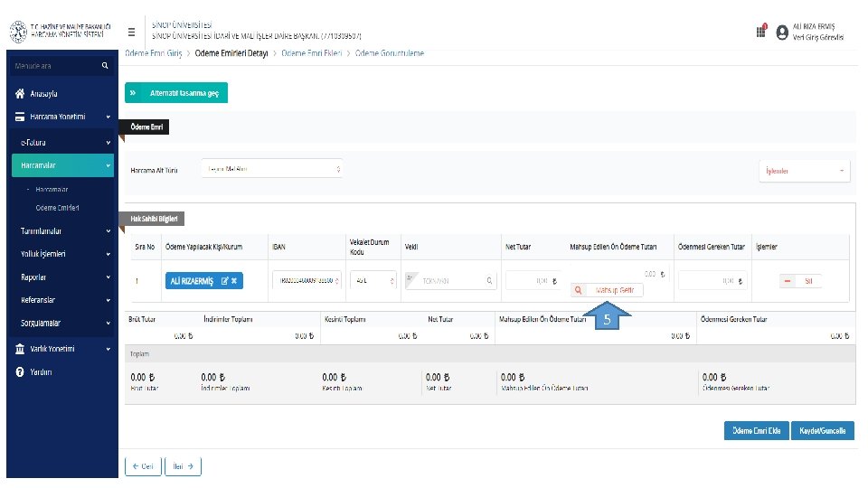This screenshot has height=488, width=868.
Task: Click the Hak Sahibi Bilgileri section label
Action: (x=154, y=219)
